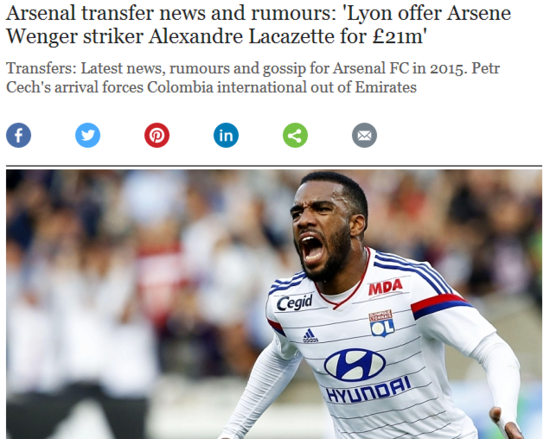Viewport: 550px width, 439px height.
Task: Click the HYUNDAI wordmark on the jersey
Action: tap(368, 390)
